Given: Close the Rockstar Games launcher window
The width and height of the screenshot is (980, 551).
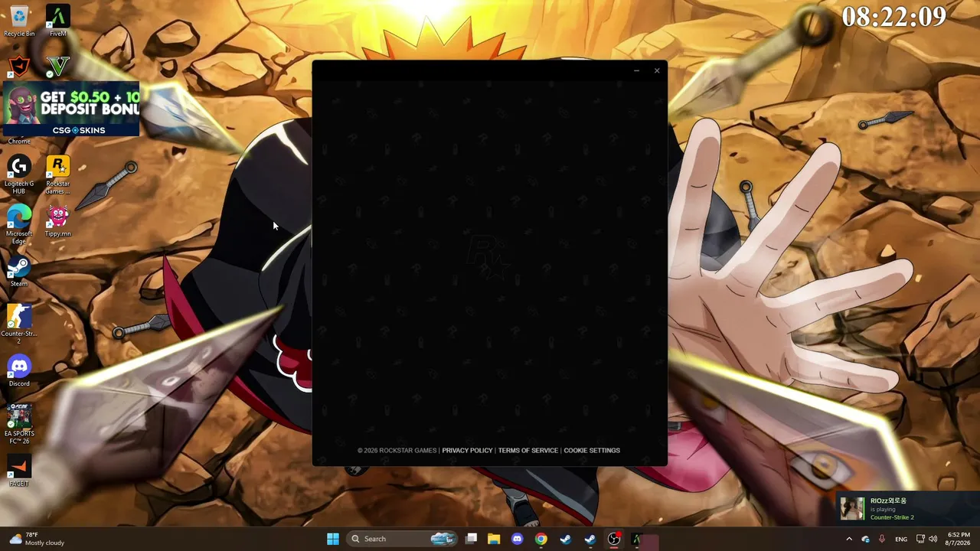Looking at the screenshot, I should 656,70.
